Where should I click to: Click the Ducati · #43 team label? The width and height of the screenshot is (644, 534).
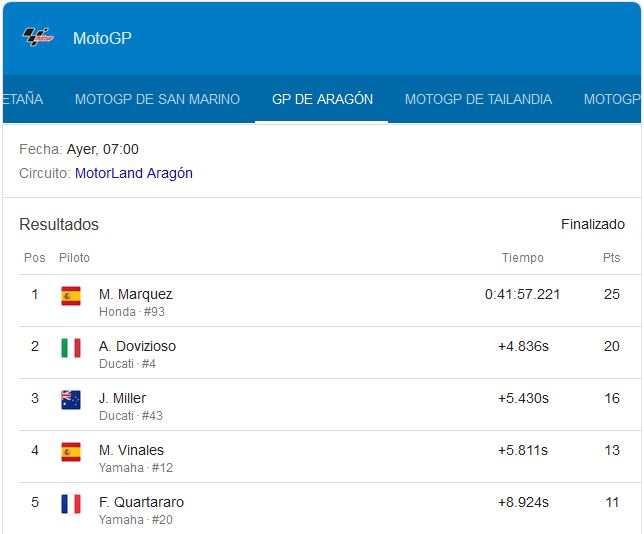pos(131,416)
